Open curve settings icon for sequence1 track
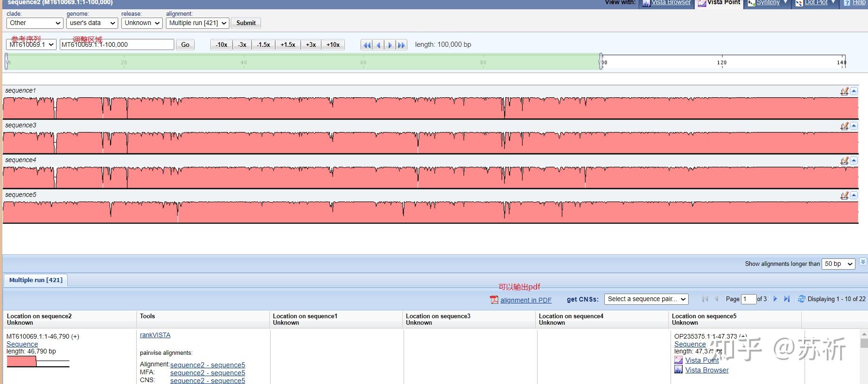868x384 pixels. click(844, 91)
